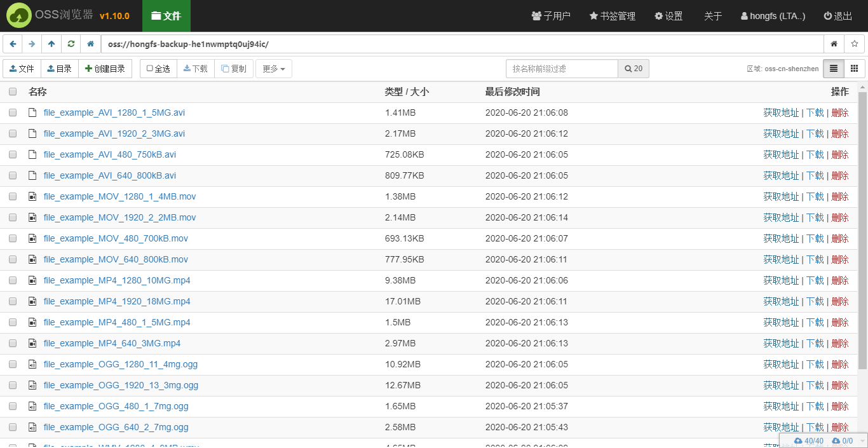Check the header select-all checkbox

[13, 92]
